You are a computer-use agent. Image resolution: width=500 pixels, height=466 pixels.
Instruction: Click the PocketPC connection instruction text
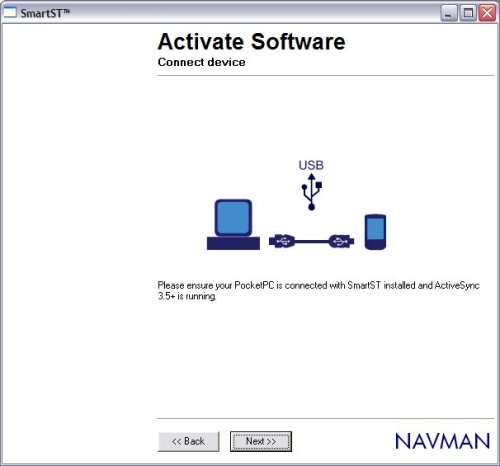point(319,290)
